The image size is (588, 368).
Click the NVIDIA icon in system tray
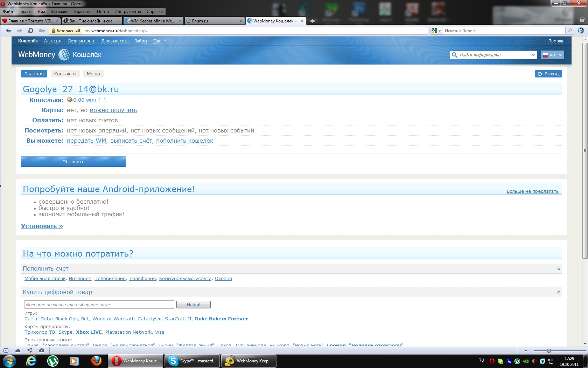click(x=526, y=361)
